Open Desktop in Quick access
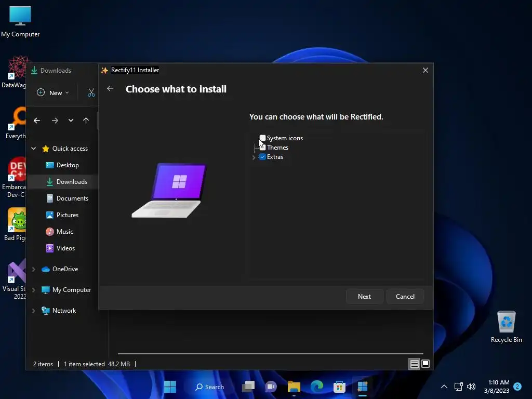The width and height of the screenshot is (532, 399). 68,165
